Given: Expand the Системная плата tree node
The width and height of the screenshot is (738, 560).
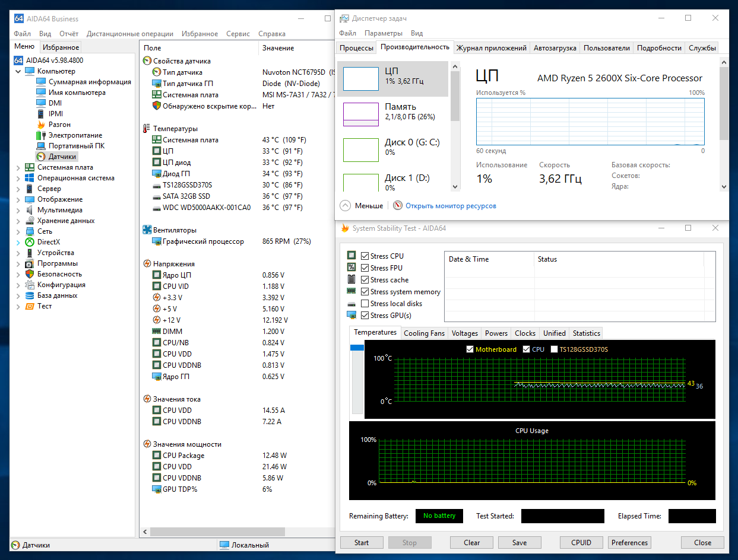Looking at the screenshot, I should pos(17,167).
